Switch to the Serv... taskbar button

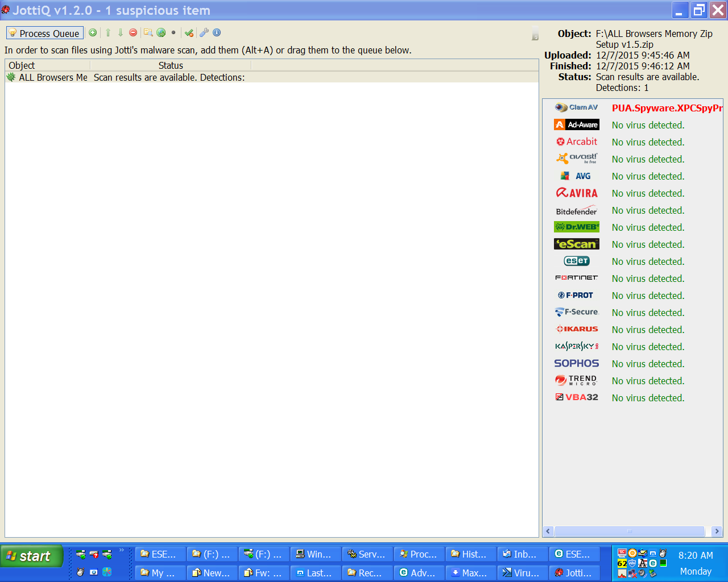pos(367,554)
